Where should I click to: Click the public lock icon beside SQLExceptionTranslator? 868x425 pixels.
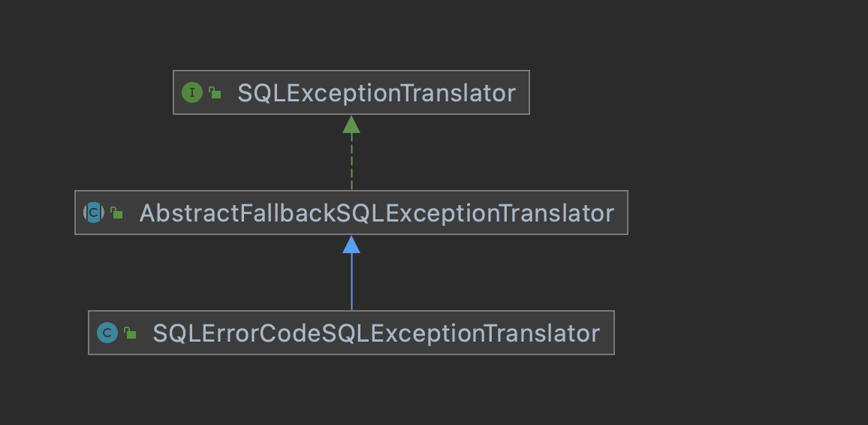[x=215, y=92]
